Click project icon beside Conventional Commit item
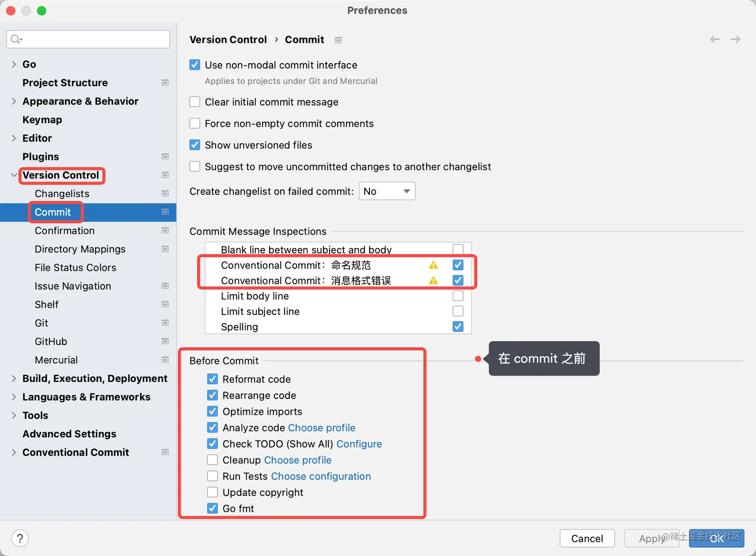The image size is (756, 556). [165, 452]
